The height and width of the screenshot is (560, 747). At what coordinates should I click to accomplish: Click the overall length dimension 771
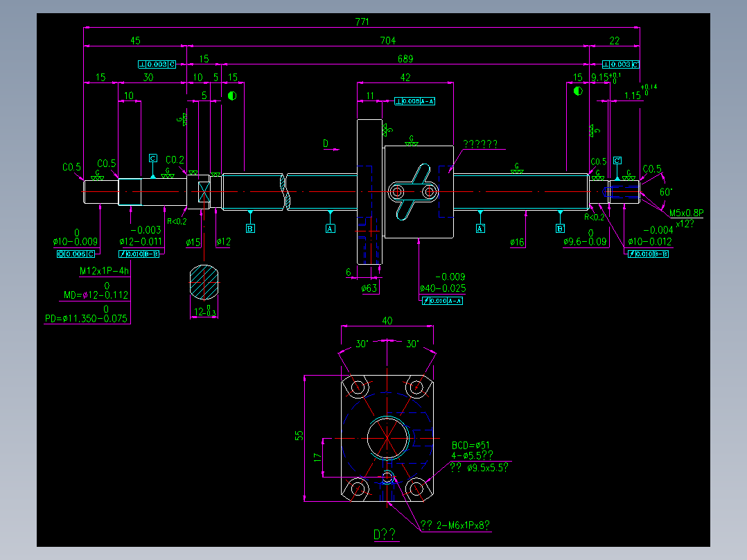(362, 22)
